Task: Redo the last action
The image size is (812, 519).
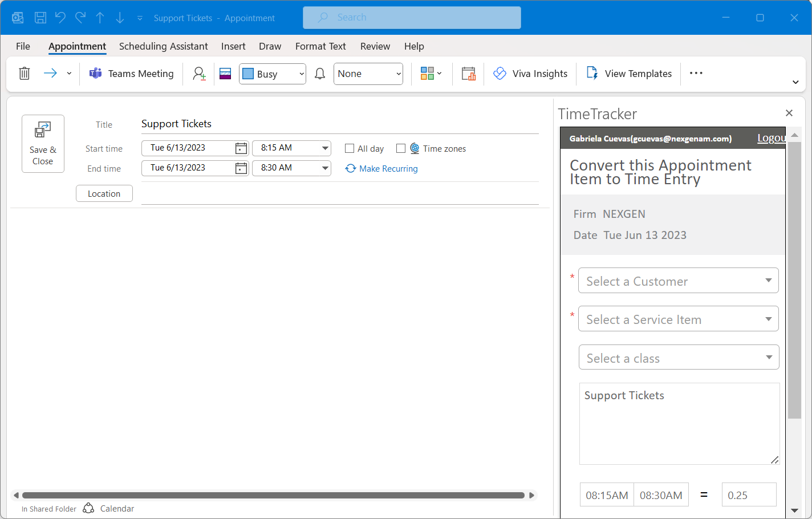Action: 80,18
